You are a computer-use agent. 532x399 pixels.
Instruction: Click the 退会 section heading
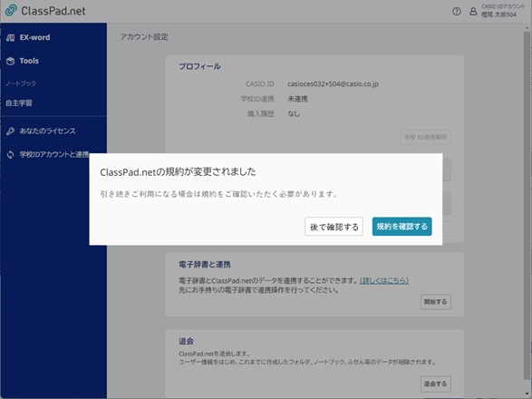point(186,341)
